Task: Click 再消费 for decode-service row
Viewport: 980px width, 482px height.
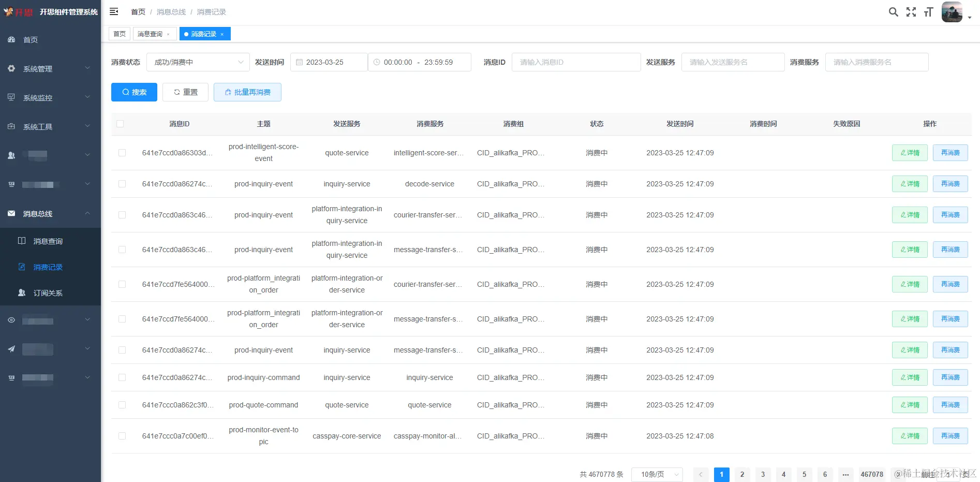Action: (950, 184)
